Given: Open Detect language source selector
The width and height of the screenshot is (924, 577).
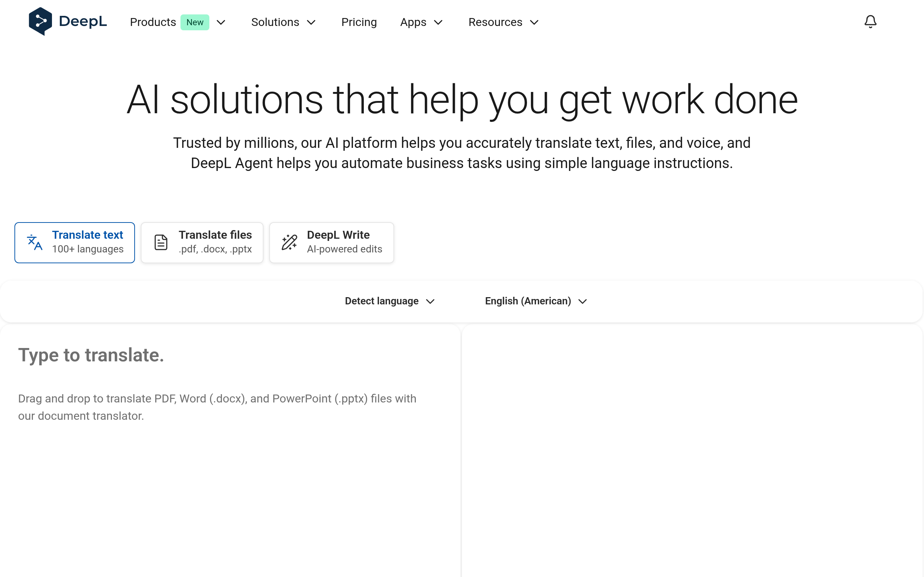Looking at the screenshot, I should [x=389, y=301].
